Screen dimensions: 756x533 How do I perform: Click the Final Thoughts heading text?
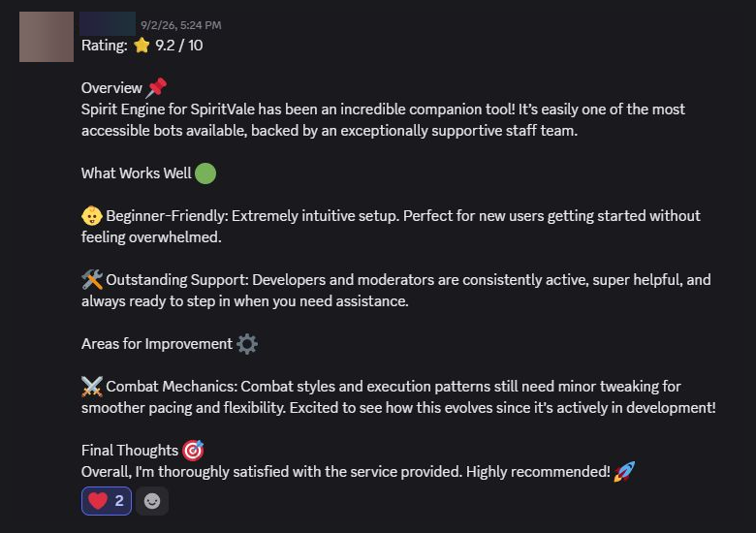tap(130, 451)
